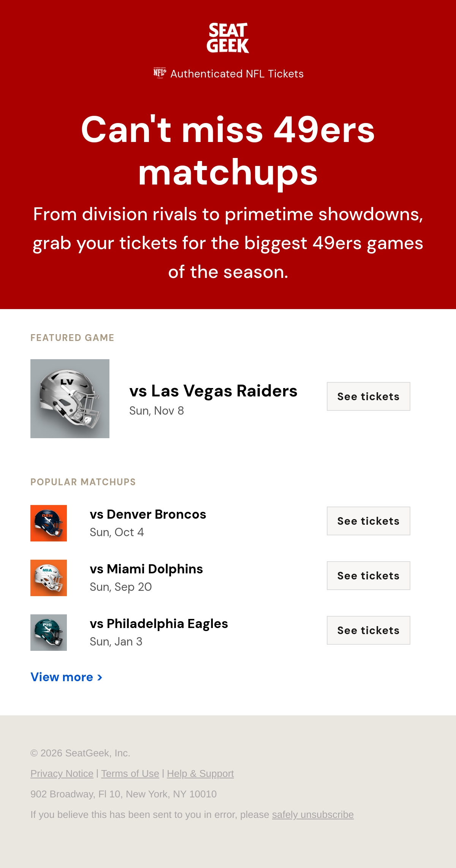Select the vs Miami Dolphins title
The image size is (456, 868).
pos(146,569)
